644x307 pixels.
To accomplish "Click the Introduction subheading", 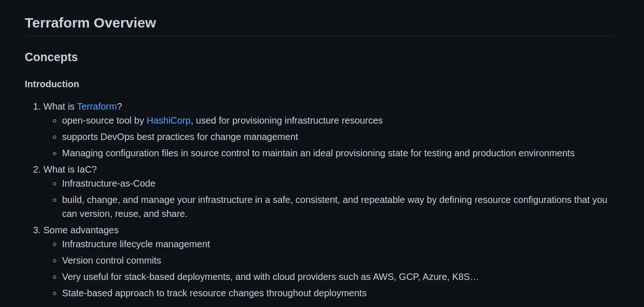I will pyautogui.click(x=52, y=84).
